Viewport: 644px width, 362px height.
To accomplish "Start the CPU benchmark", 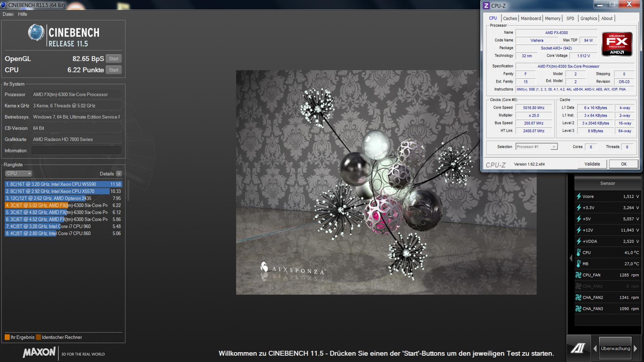I will tap(113, 70).
